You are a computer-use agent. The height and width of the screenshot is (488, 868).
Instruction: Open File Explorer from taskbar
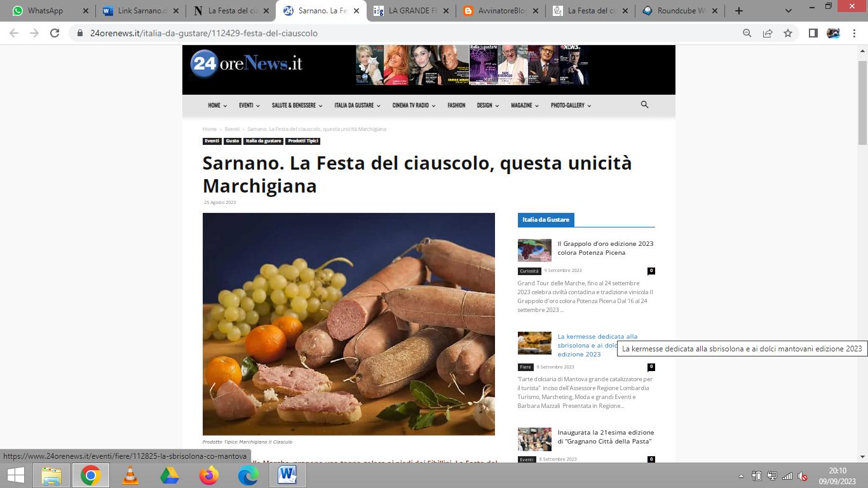click(x=51, y=475)
